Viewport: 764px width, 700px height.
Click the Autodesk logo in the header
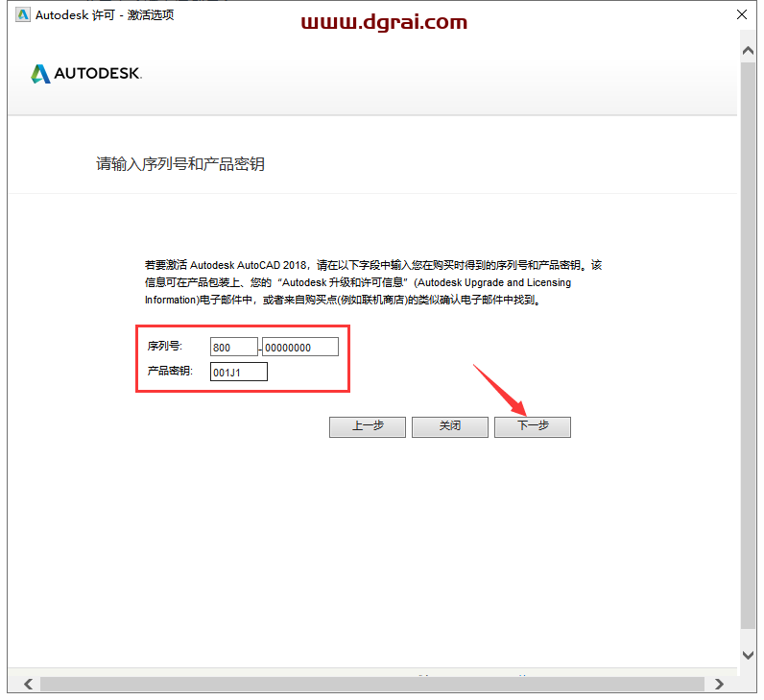pos(86,74)
